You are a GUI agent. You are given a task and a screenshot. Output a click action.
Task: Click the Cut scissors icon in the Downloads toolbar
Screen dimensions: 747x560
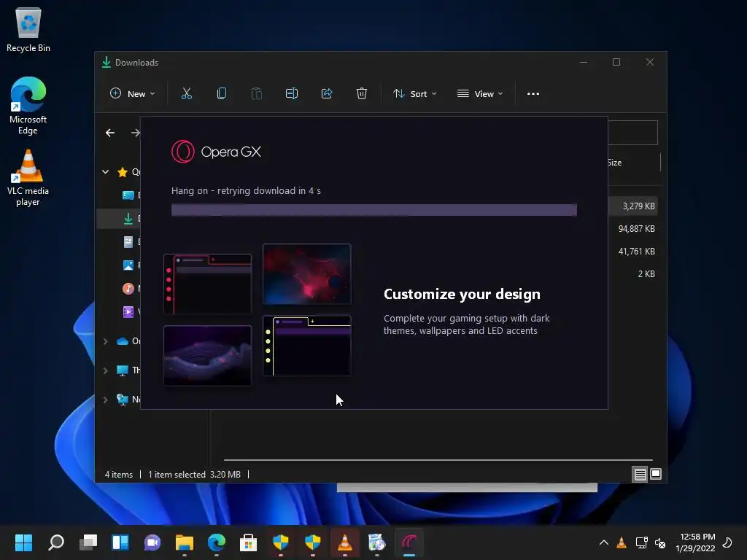pyautogui.click(x=186, y=94)
